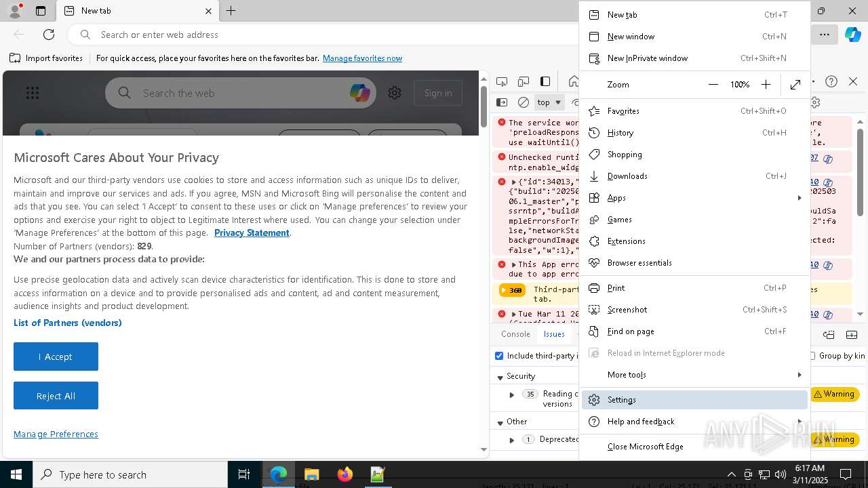Open Settings from the Edge menu

click(x=694, y=400)
